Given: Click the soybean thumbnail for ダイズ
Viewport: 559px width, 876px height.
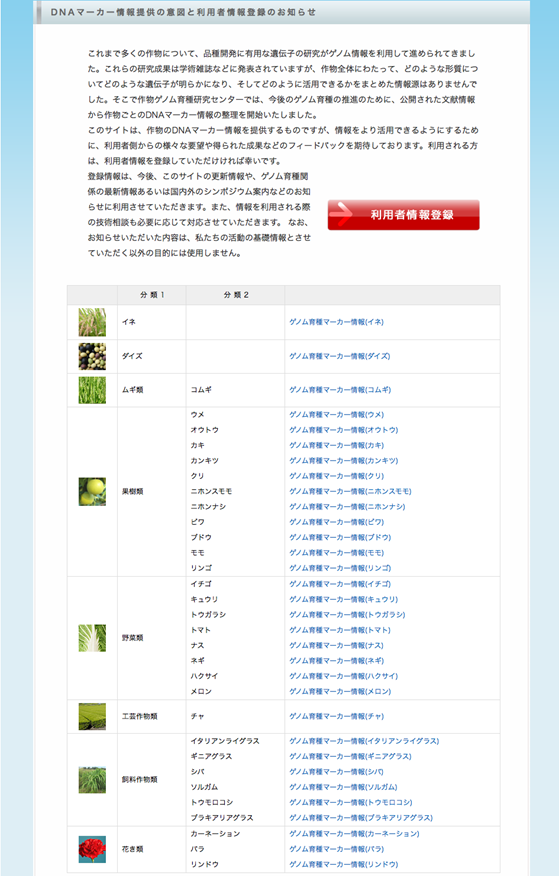Looking at the screenshot, I should (x=92, y=356).
